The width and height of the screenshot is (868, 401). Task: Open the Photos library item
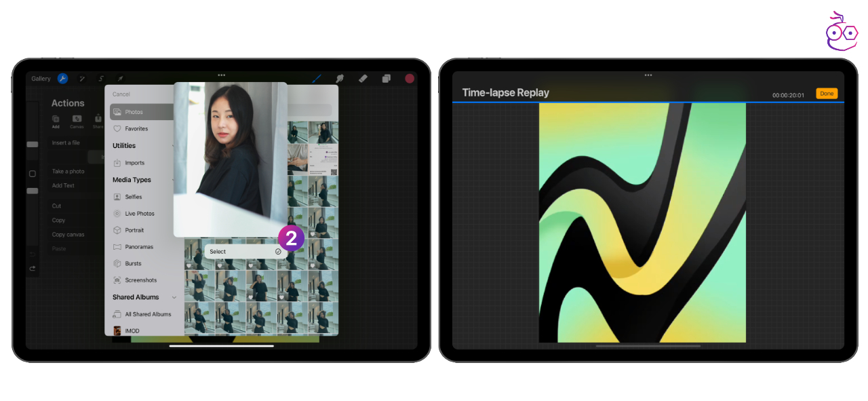[x=142, y=112]
